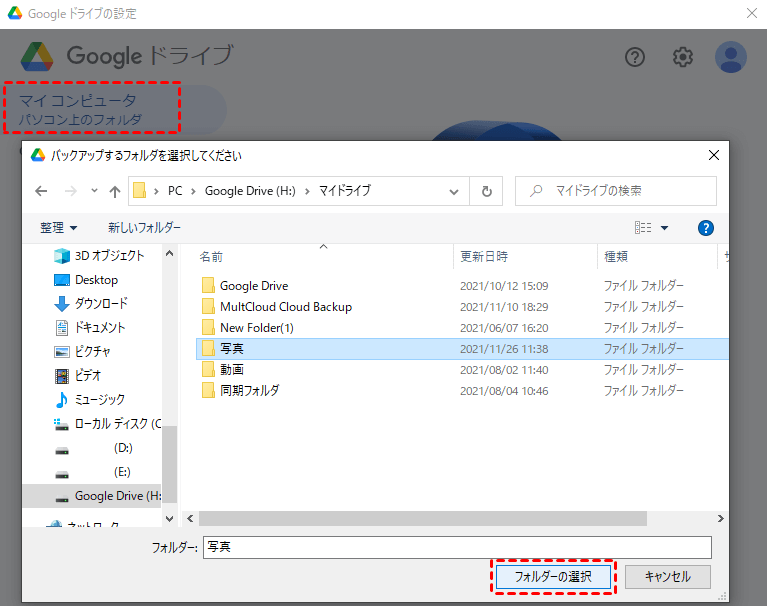The width and height of the screenshot is (767, 606).
Task: Select the (E:) drive
Action: click(x=93, y=472)
